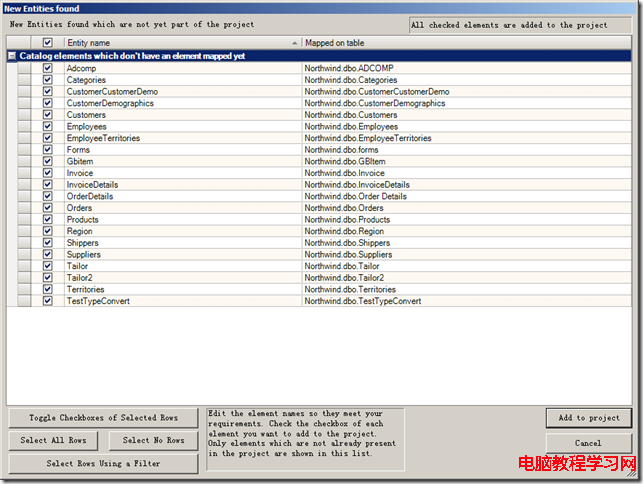Click the Select All Rows button

coord(53,441)
